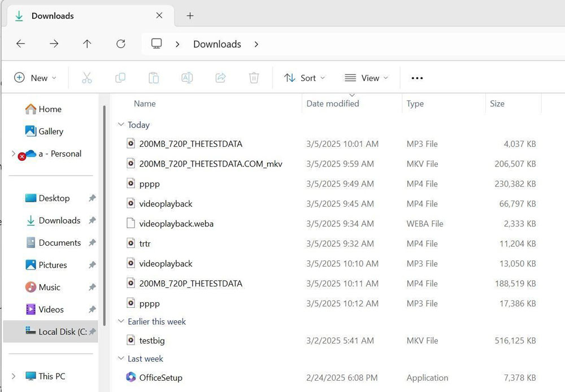
Task: Click the Delete trash icon
Action: [x=254, y=78]
